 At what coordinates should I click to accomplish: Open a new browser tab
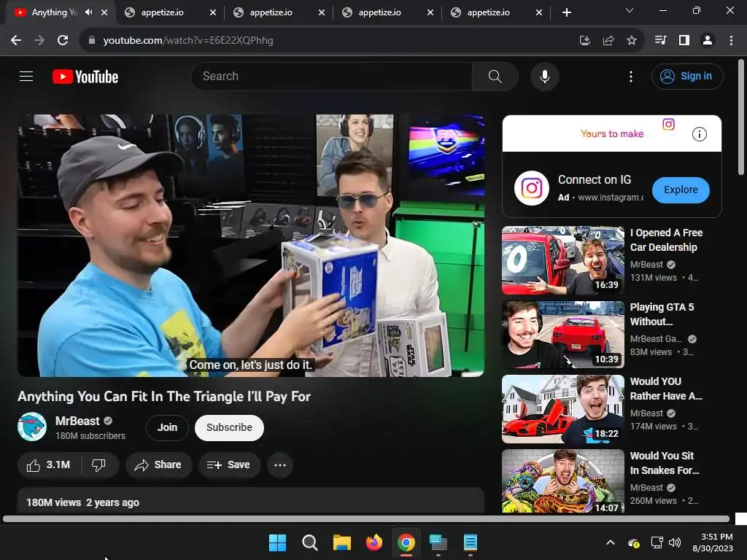[566, 12]
